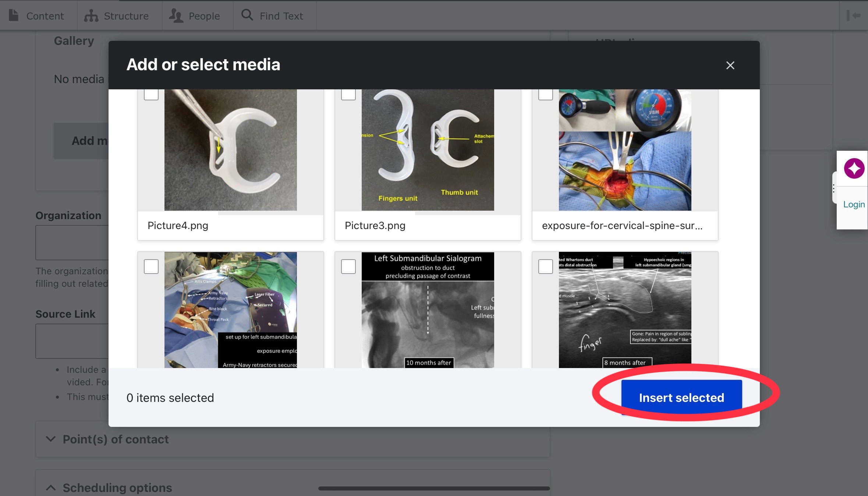The width and height of the screenshot is (868, 496).
Task: Check the Picture3.png checkbox
Action: point(348,94)
